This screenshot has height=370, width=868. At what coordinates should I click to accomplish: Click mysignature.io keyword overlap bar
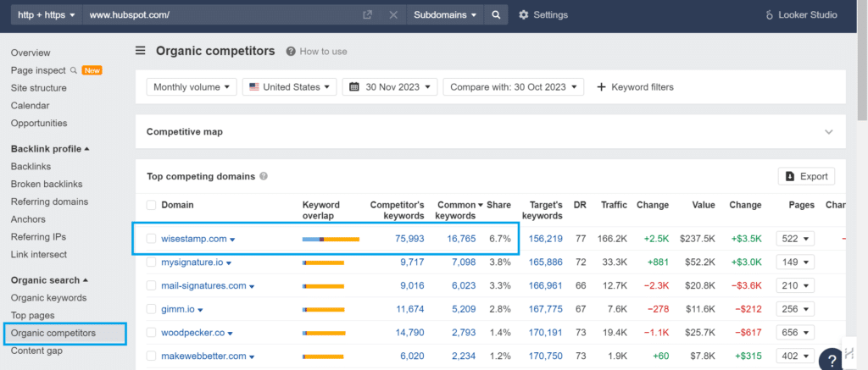(323, 262)
